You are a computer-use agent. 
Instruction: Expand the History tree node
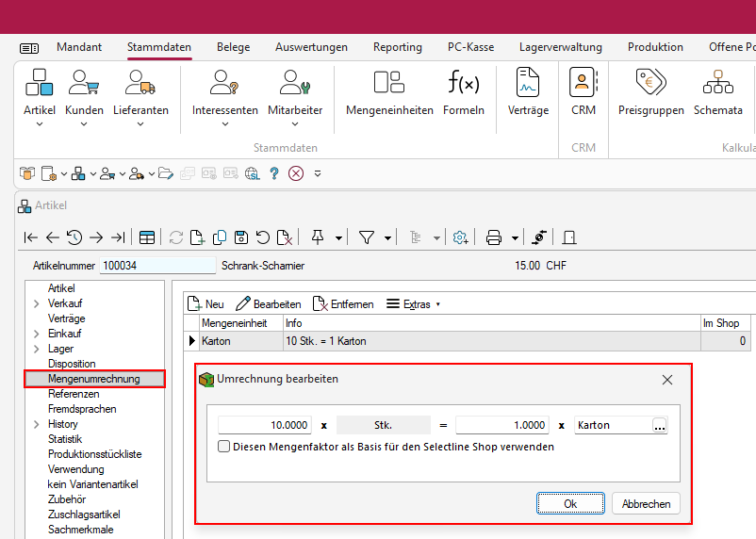pyautogui.click(x=37, y=424)
